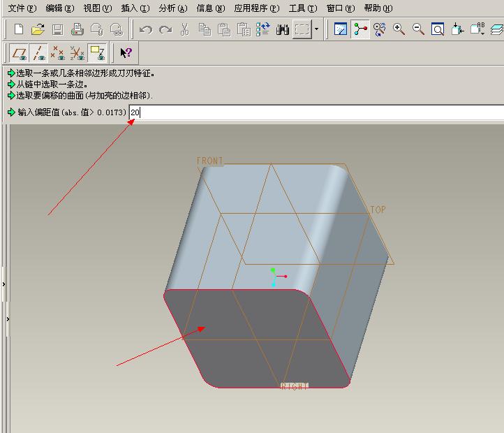
Task: Save the model with the floppy disk icon
Action: [58, 29]
